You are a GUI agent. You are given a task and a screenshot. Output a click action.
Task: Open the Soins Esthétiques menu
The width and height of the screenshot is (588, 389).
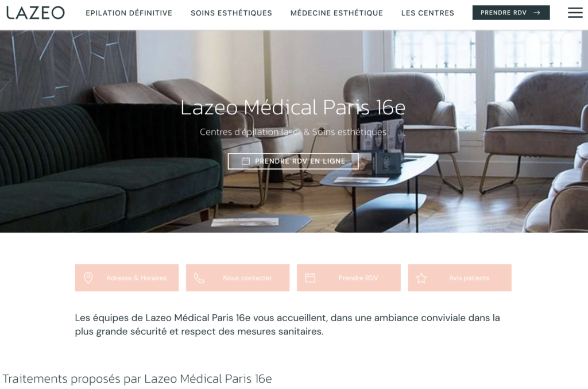pyautogui.click(x=231, y=13)
